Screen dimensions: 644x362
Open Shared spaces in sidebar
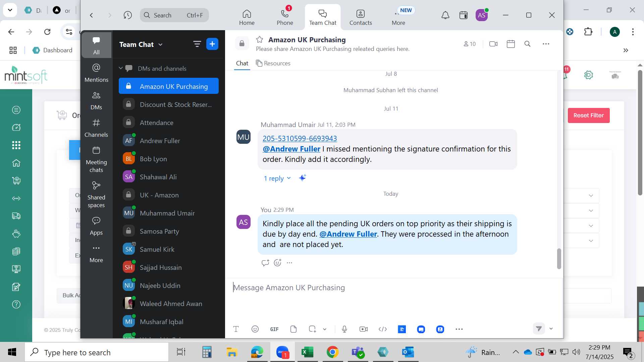[x=96, y=194]
